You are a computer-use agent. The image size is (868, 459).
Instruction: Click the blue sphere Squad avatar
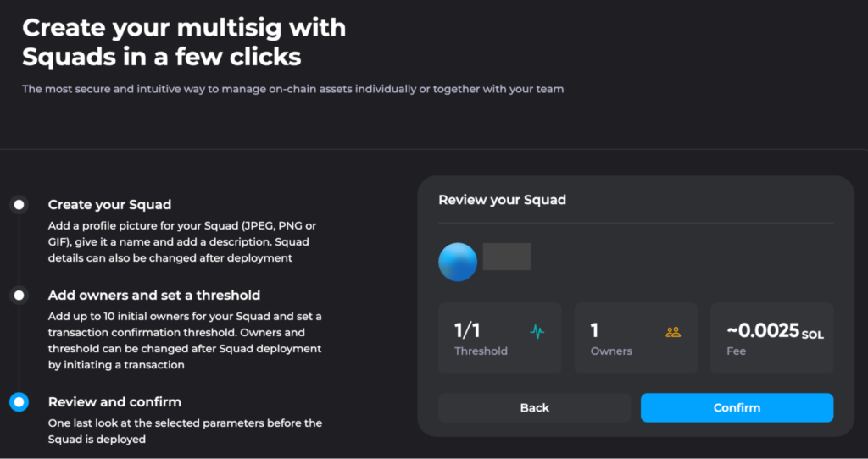pyautogui.click(x=458, y=263)
